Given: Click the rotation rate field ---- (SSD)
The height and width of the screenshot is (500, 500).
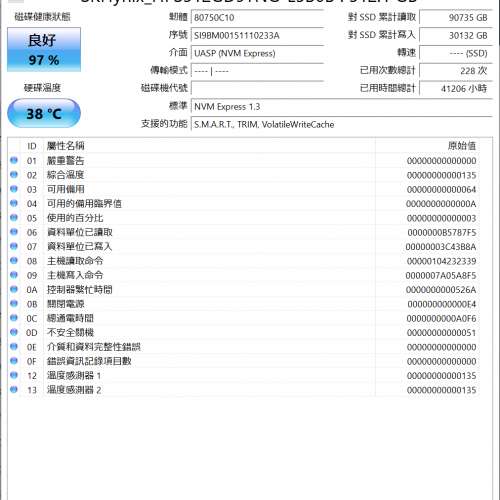Looking at the screenshot, I should coord(456,53).
